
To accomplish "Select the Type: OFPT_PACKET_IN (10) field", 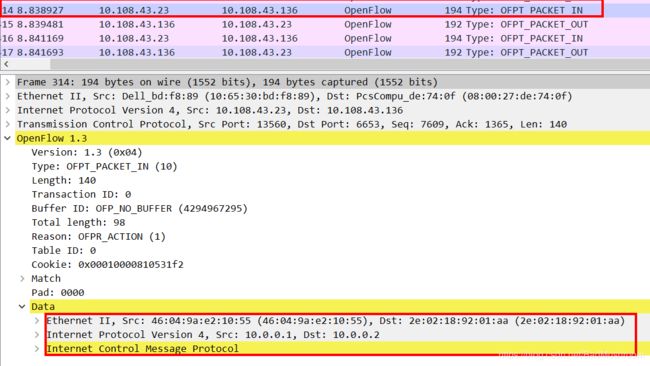I will point(104,166).
